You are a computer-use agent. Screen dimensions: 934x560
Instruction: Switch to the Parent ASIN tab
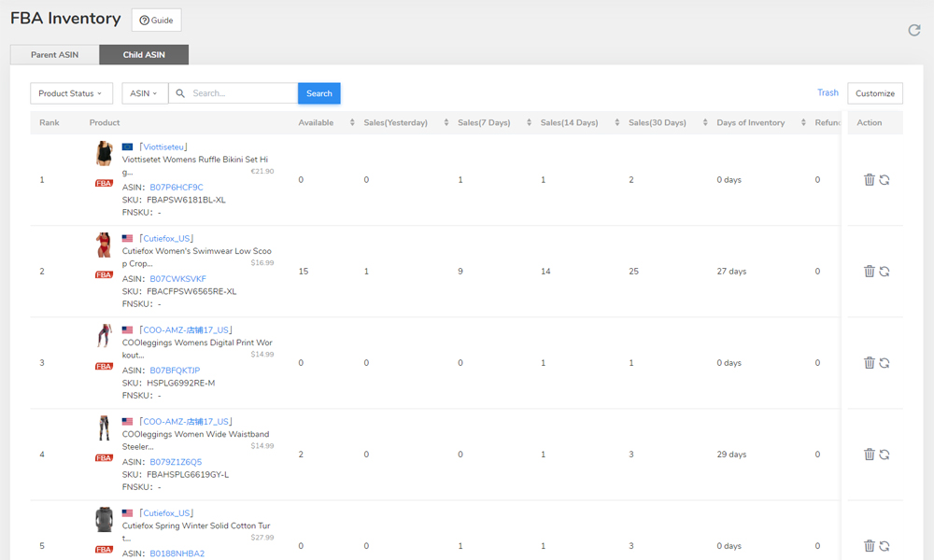click(54, 55)
